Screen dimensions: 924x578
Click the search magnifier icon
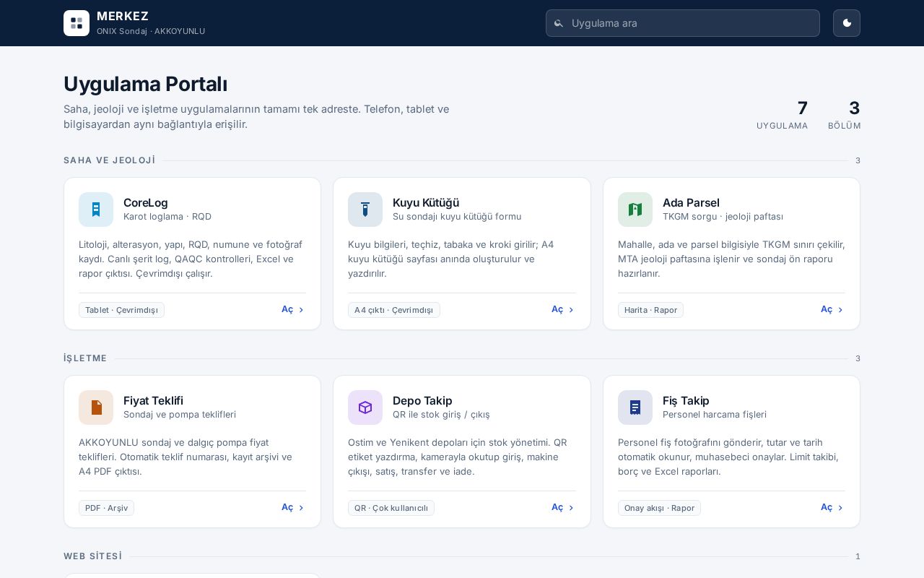click(x=558, y=23)
